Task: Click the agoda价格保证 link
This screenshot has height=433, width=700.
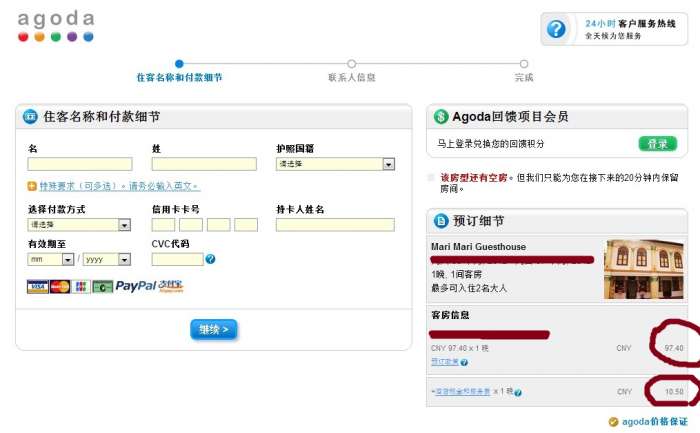Action: tap(654, 421)
